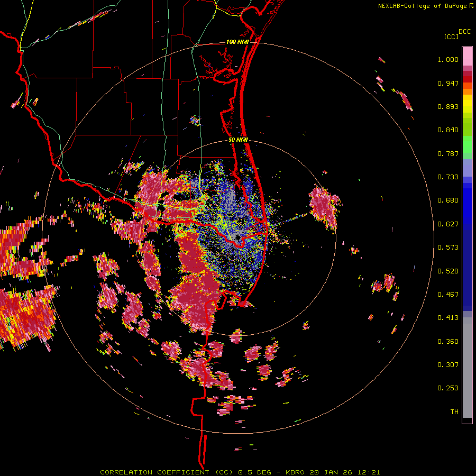Click the 0.520 color scale value

pyautogui.click(x=448, y=271)
